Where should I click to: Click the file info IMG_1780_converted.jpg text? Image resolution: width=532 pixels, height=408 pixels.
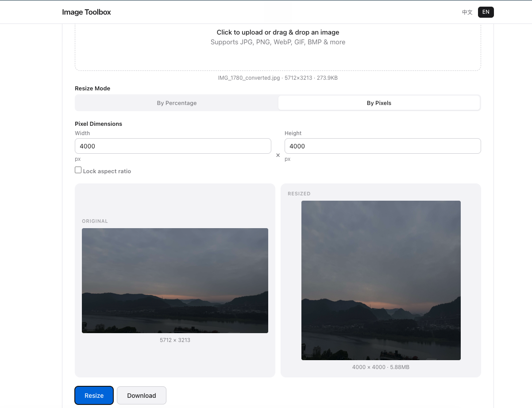click(278, 78)
